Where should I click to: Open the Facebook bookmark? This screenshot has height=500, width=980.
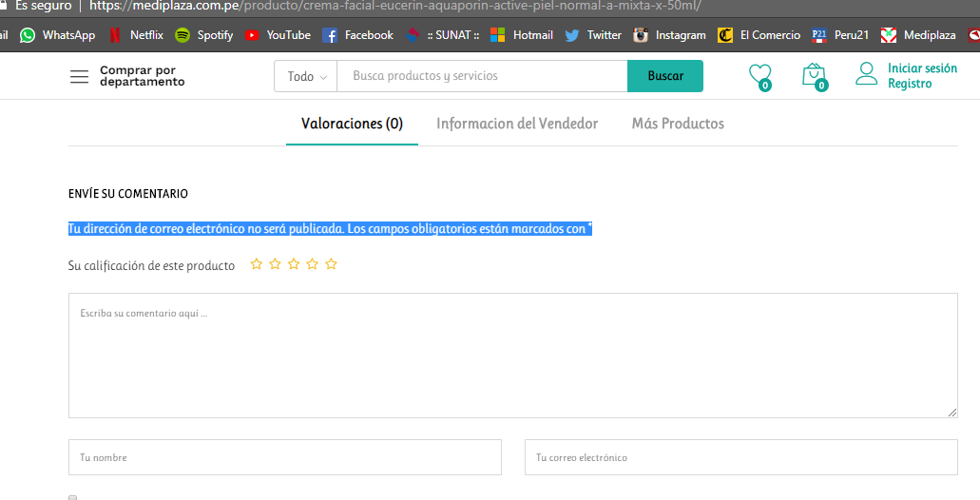(358, 35)
